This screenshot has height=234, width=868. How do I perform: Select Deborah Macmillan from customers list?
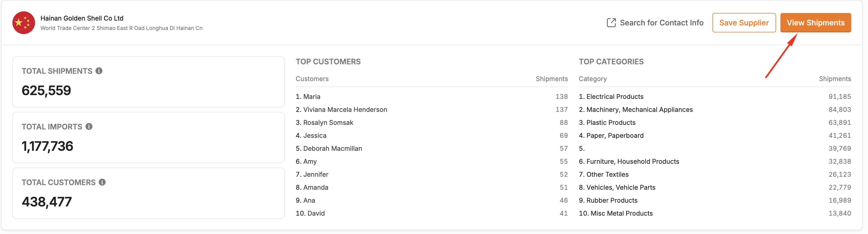coord(332,149)
